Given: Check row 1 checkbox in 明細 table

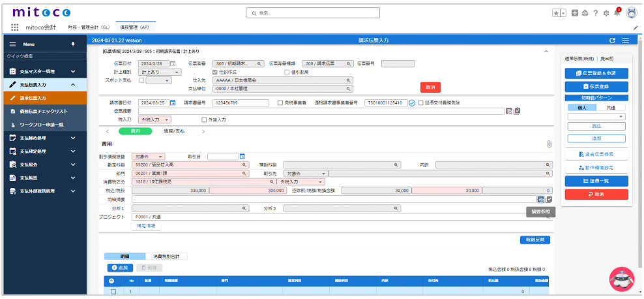Looking at the screenshot, I should click(x=113, y=292).
